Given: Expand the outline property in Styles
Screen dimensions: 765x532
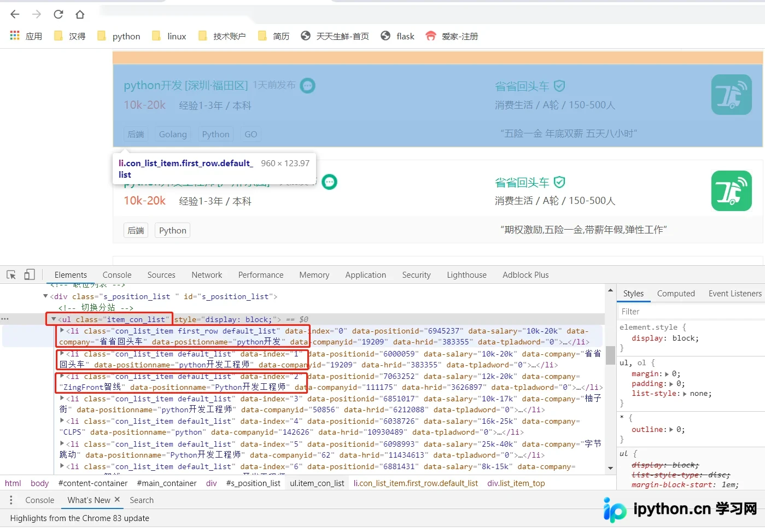Looking at the screenshot, I should pos(671,430).
